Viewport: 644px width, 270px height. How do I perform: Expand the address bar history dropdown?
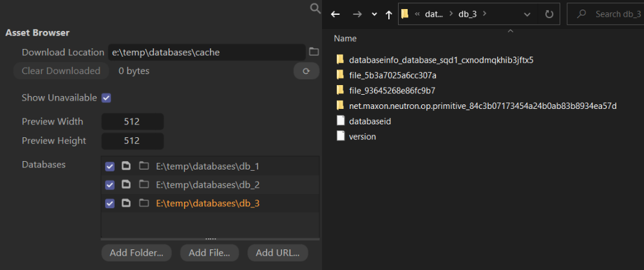[x=527, y=14]
